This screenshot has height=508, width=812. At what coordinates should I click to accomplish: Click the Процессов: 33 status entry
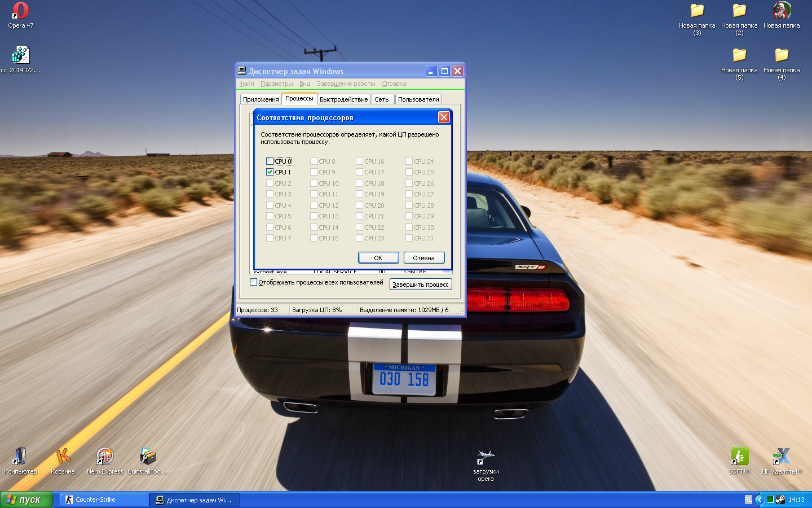click(262, 310)
